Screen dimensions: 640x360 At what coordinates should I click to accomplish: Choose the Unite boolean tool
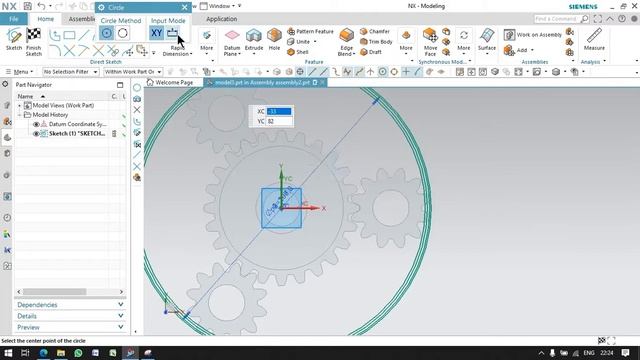click(x=302, y=42)
